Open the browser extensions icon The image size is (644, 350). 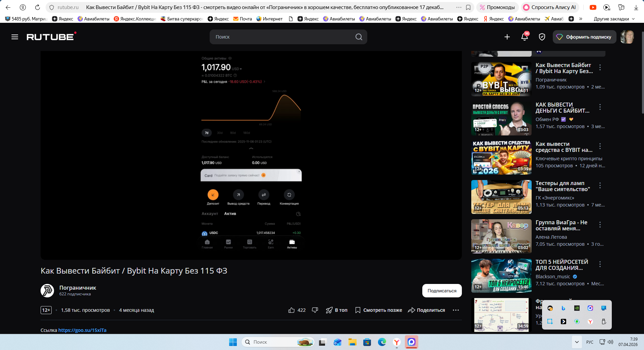coord(621,7)
